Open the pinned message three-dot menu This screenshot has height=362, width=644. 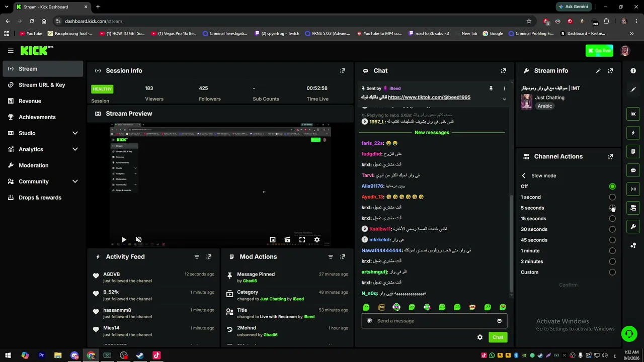point(504,88)
